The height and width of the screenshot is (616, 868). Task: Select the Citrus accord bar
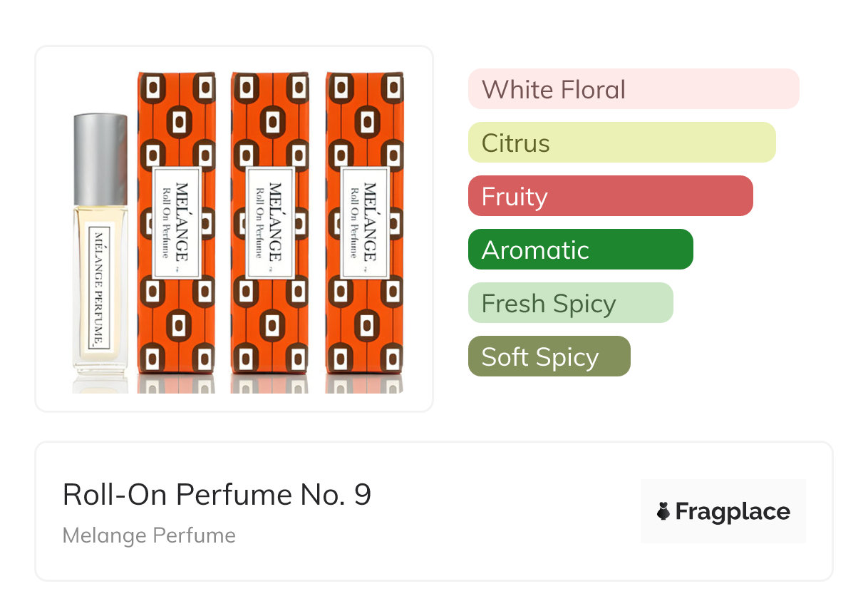click(x=621, y=143)
